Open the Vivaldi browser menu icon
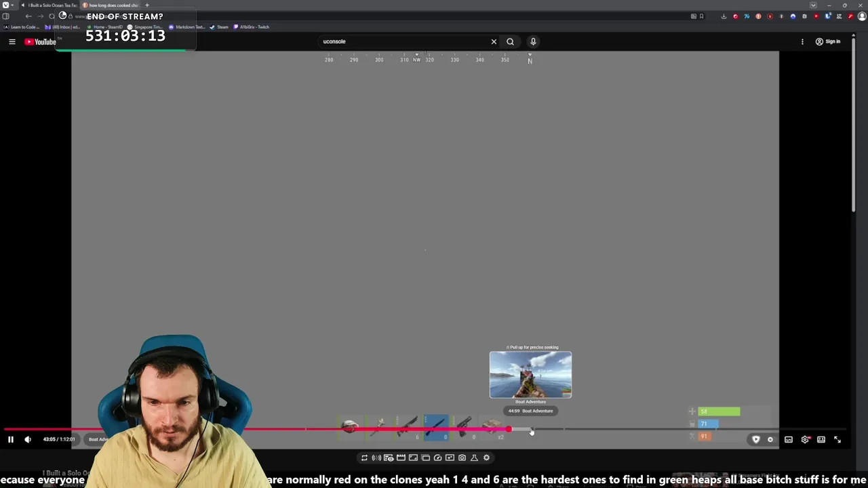 [5, 5]
